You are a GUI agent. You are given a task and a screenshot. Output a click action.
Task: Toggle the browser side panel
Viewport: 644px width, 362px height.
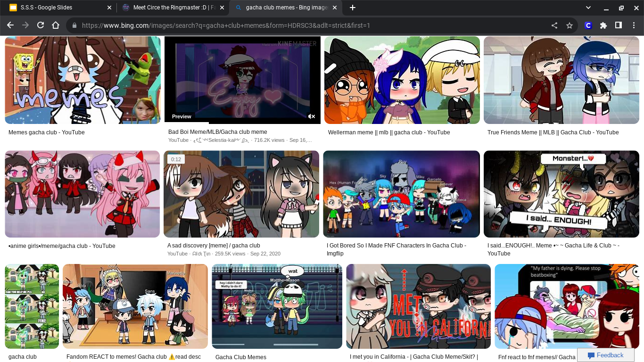618,25
